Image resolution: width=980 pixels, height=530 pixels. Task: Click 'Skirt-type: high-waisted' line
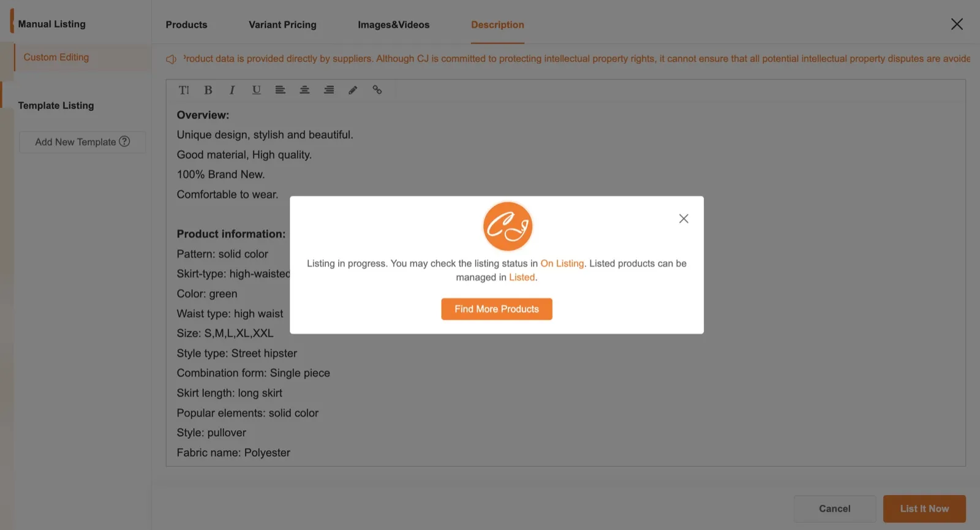pos(233,274)
